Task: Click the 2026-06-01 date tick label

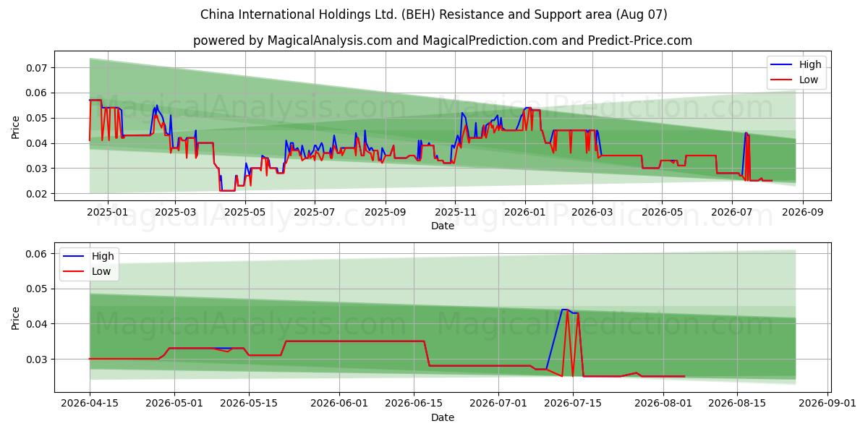Action: click(340, 404)
